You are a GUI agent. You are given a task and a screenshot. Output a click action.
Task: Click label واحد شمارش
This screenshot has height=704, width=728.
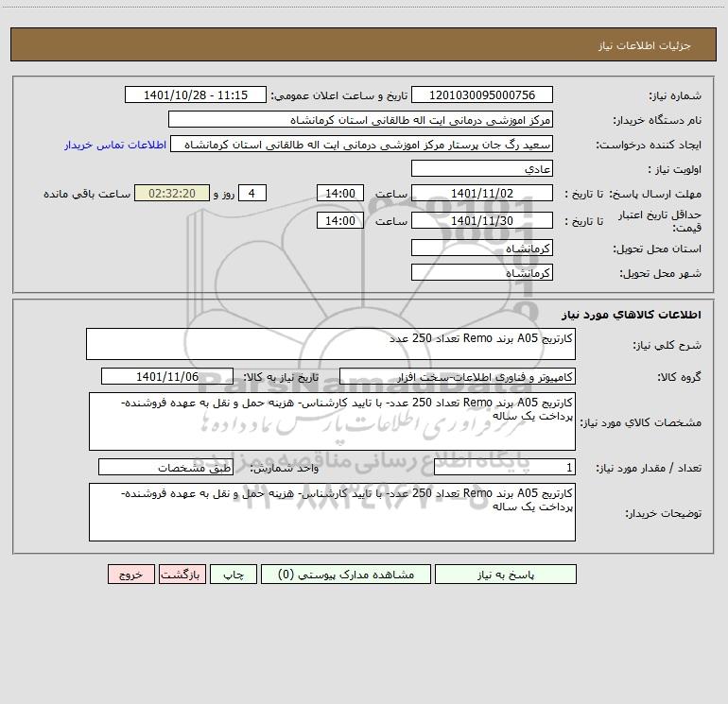[285, 469]
